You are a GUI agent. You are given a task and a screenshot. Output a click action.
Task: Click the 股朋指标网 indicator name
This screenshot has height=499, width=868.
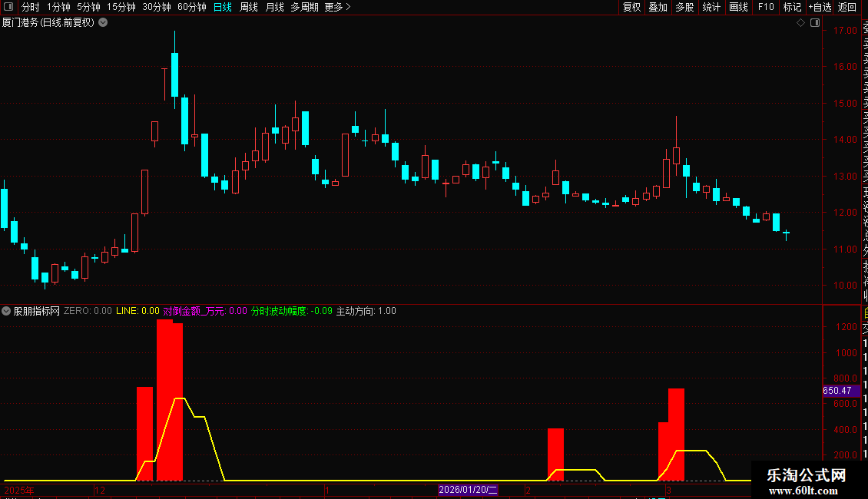click(37, 311)
